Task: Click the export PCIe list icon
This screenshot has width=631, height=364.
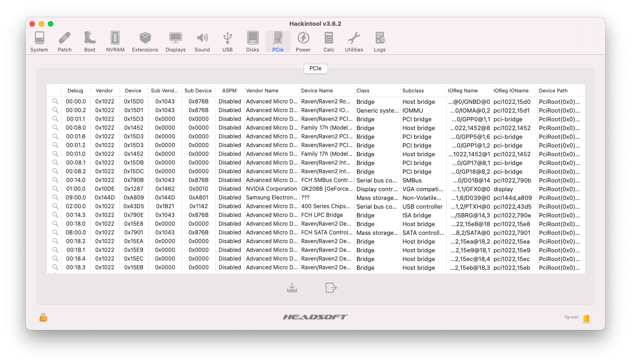Action: click(331, 288)
